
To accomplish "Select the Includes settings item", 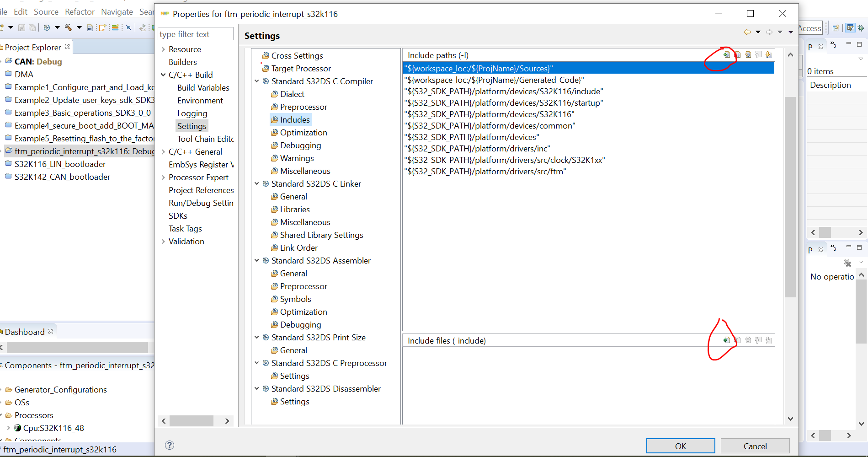I will coord(295,119).
